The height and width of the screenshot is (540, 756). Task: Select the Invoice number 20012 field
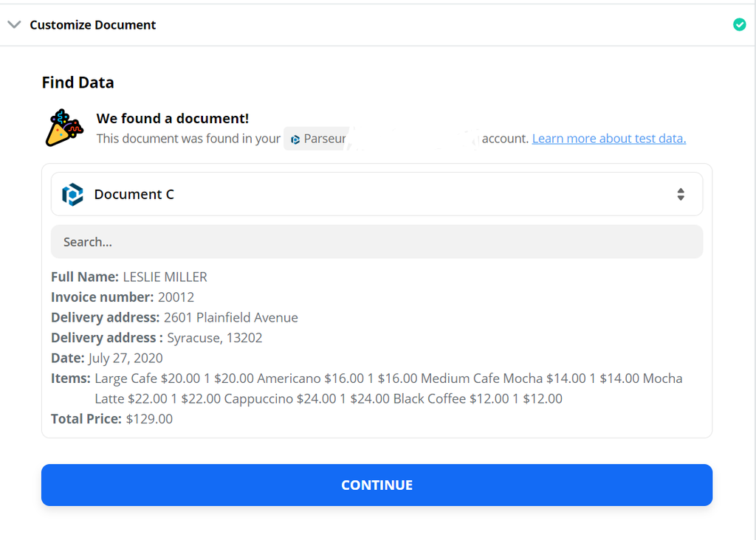[123, 297]
